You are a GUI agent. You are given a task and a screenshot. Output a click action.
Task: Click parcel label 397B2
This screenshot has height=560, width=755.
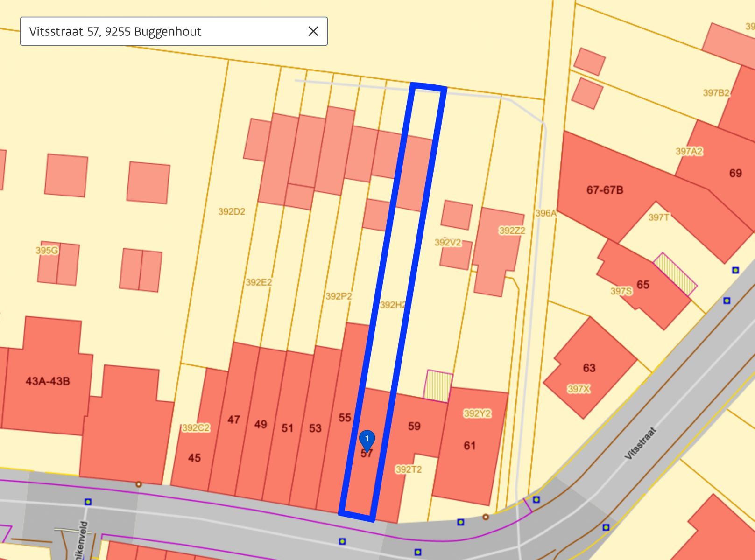pos(716,93)
